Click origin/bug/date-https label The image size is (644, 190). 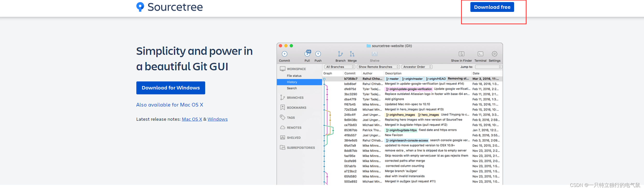pos(401,130)
